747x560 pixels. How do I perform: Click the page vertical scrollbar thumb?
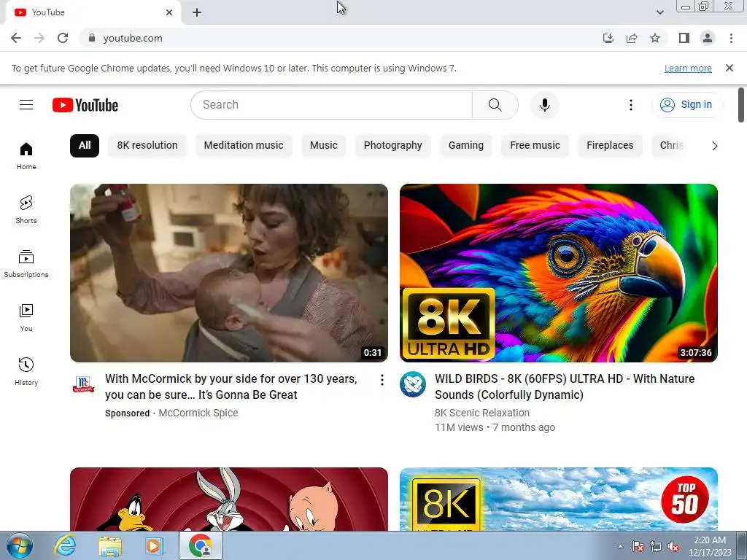(741, 105)
